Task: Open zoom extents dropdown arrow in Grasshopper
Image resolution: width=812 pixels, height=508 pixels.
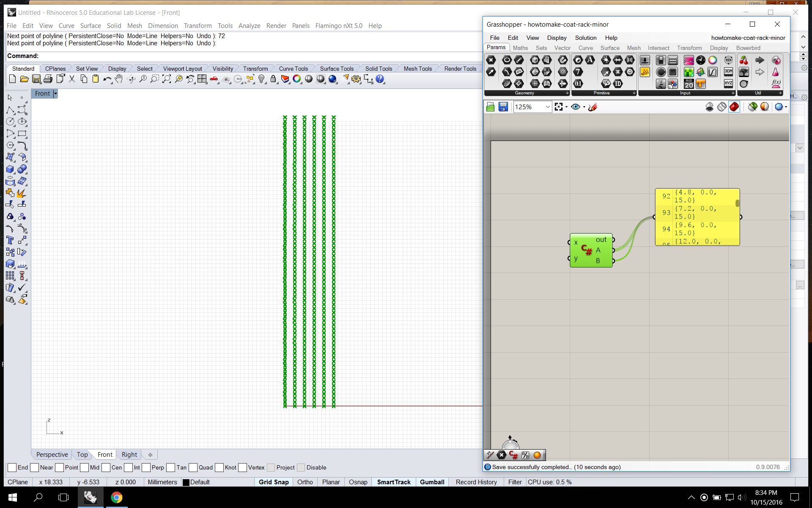Action: click(x=567, y=107)
